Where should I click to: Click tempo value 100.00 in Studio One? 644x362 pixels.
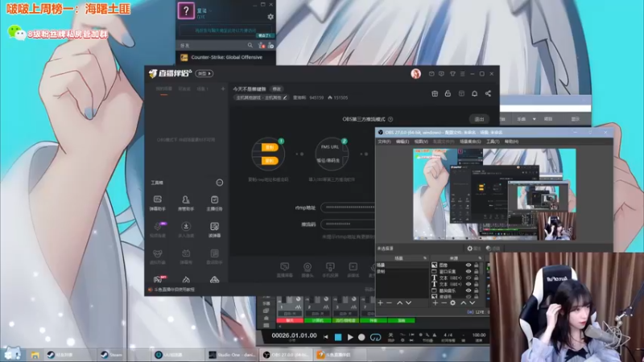click(479, 335)
